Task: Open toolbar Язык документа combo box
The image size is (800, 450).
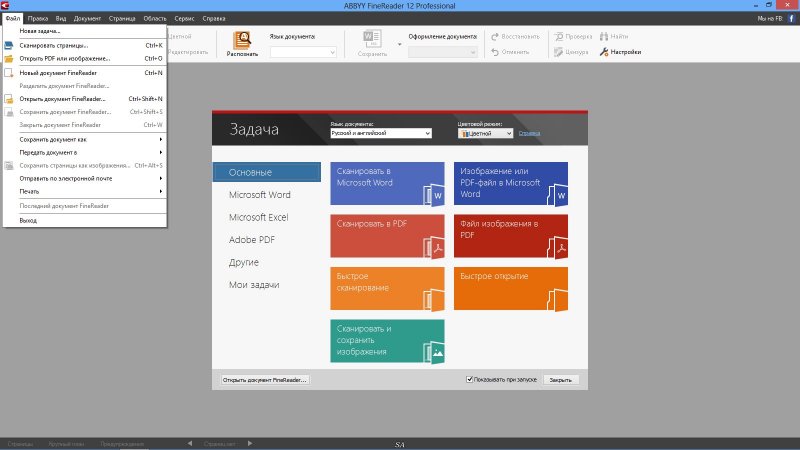Action: pos(303,52)
